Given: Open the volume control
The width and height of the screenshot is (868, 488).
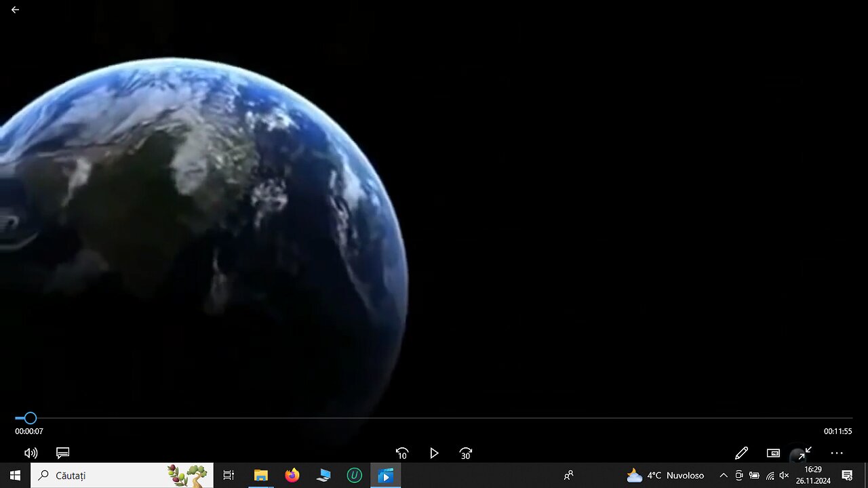Looking at the screenshot, I should 31,453.
